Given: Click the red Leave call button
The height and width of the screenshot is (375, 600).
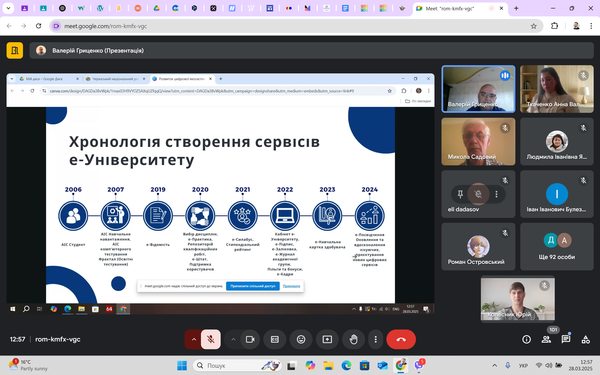Looking at the screenshot, I should click(401, 339).
